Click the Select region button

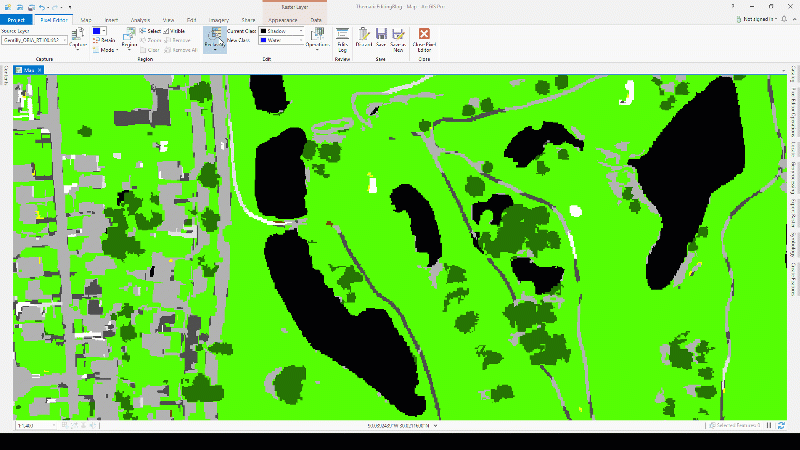click(150, 31)
